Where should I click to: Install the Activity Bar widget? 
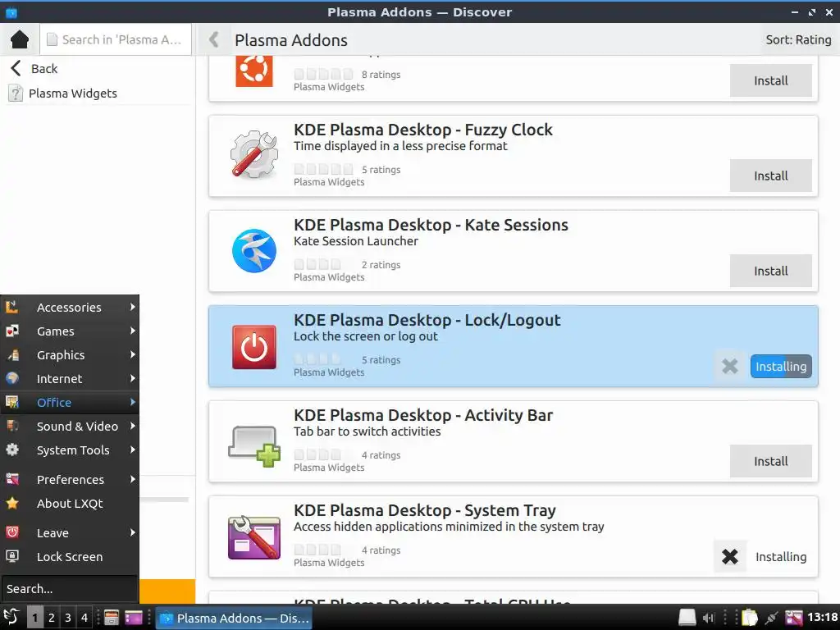770,461
